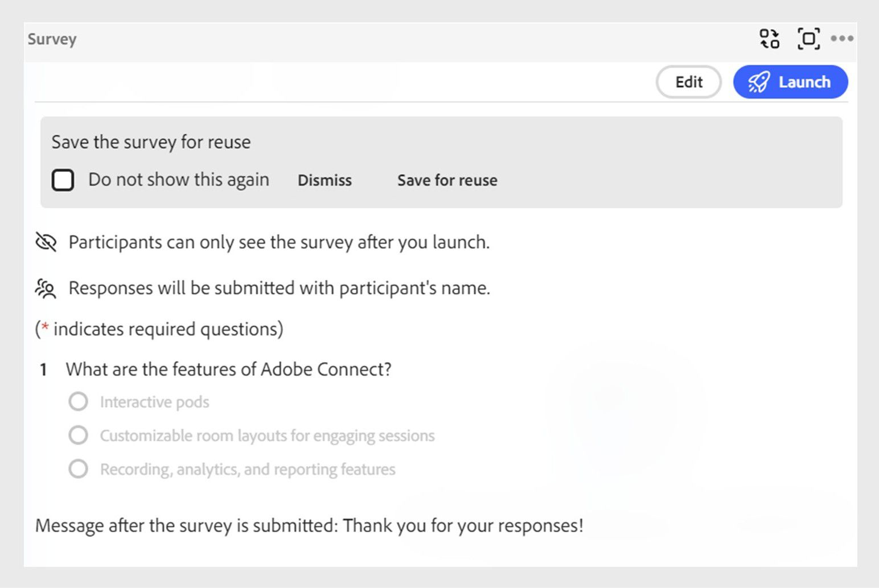
Task: Click the indicates required questions note
Action: [x=159, y=329]
